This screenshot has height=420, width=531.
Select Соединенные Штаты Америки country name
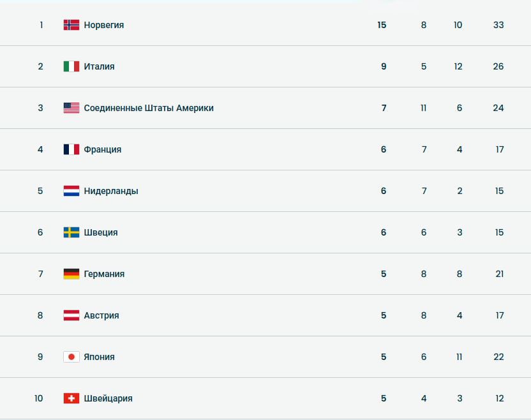point(149,108)
